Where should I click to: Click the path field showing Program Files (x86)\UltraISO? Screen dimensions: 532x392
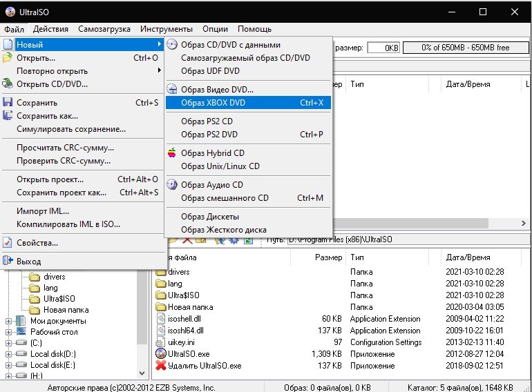(x=409, y=240)
